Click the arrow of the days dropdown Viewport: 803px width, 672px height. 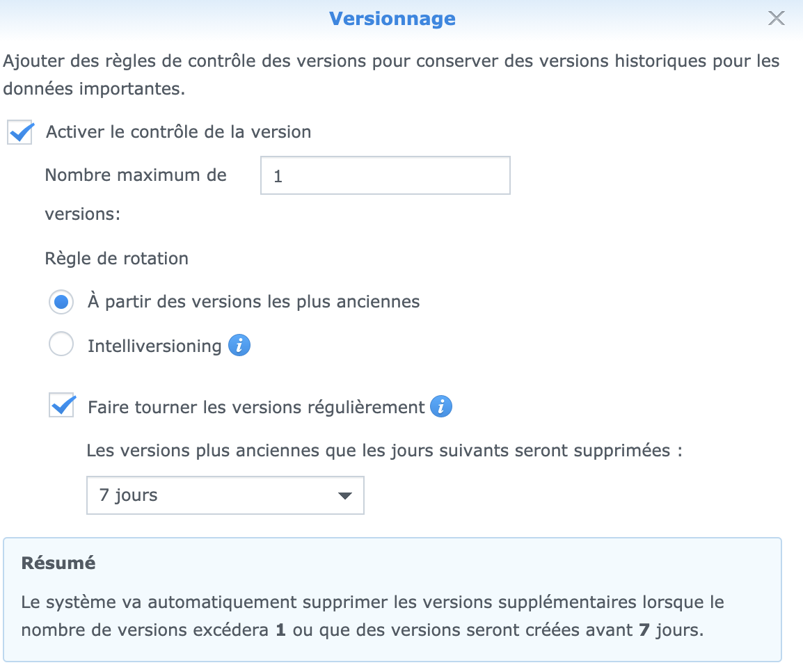pos(344,496)
